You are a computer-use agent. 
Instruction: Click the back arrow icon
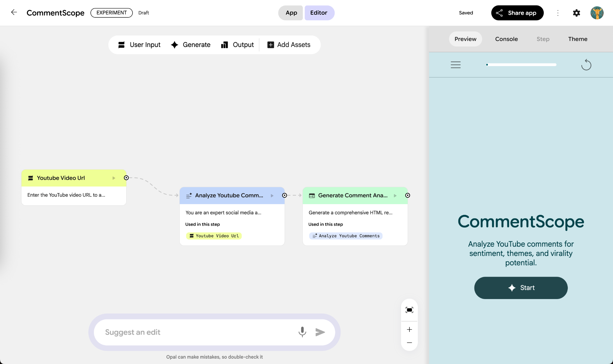14,12
